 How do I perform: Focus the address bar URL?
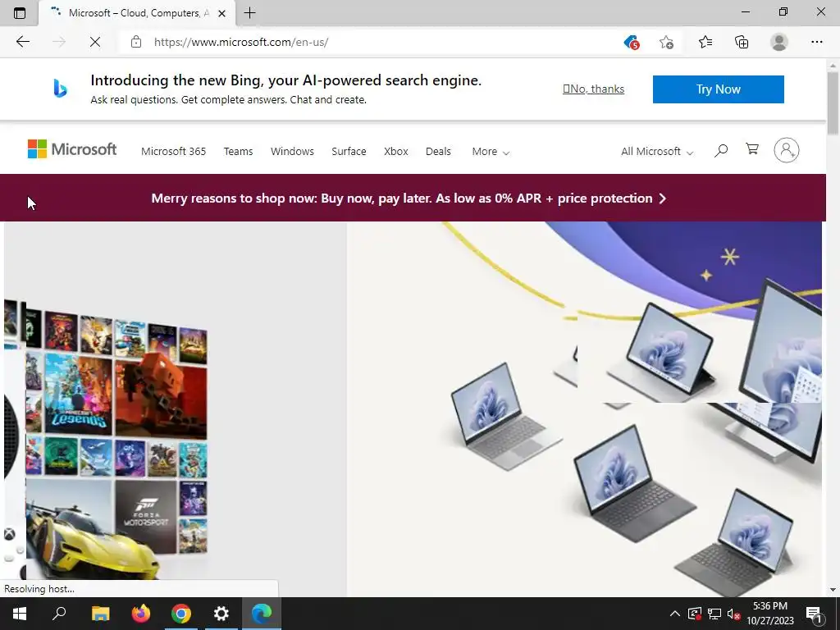pos(241,42)
